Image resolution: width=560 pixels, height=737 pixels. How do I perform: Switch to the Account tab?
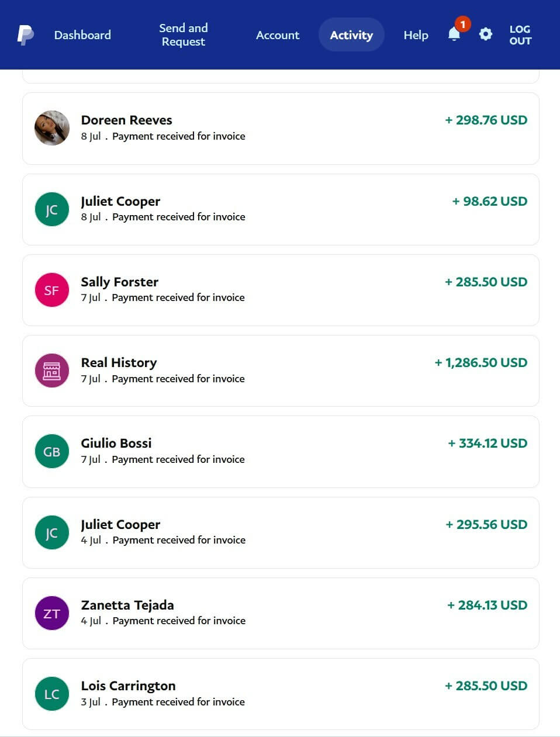278,35
